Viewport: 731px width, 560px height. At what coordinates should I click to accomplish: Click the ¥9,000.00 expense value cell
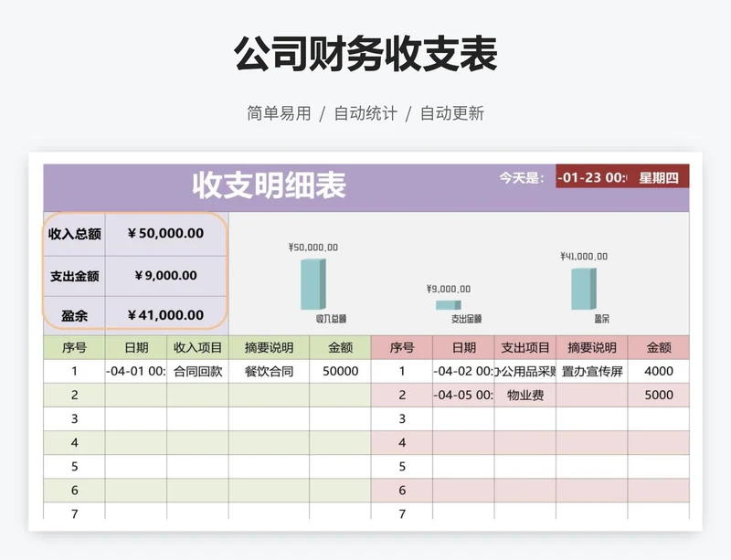[x=166, y=276]
